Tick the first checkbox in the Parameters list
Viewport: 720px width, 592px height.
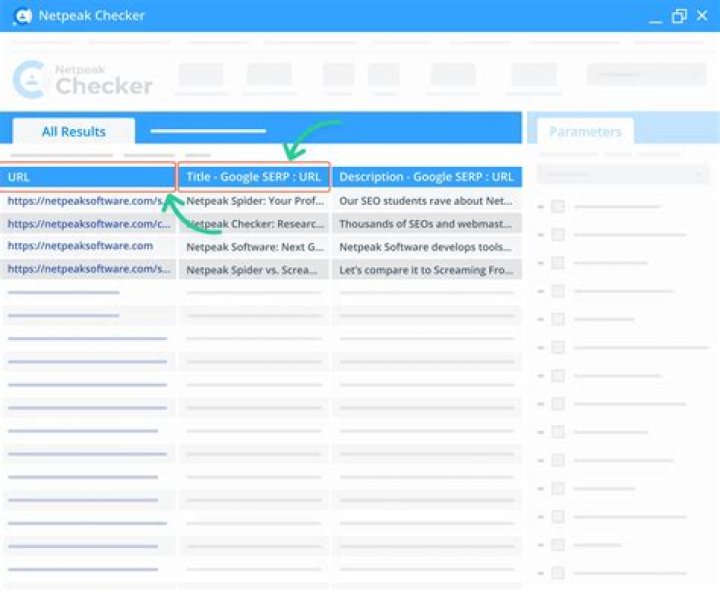(558, 207)
